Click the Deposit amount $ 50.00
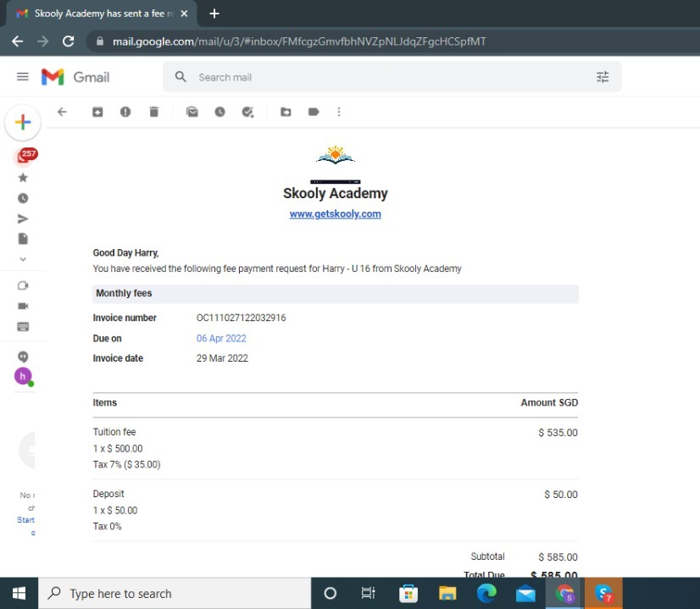Image resolution: width=700 pixels, height=609 pixels. 561,495
